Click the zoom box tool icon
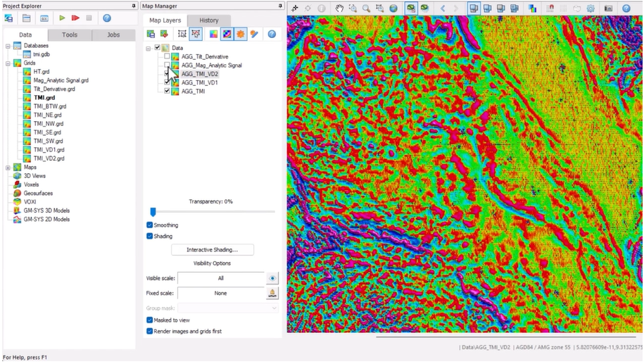 pos(379,8)
